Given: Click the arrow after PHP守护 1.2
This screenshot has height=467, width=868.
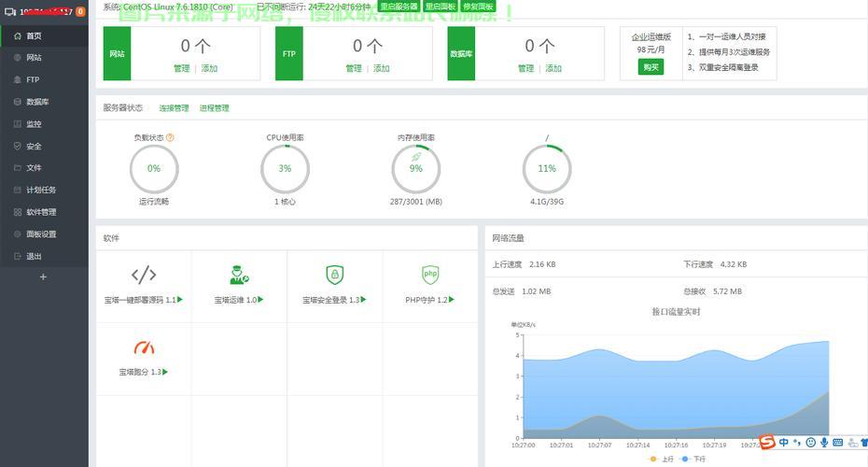Looking at the screenshot, I should pyautogui.click(x=452, y=300).
